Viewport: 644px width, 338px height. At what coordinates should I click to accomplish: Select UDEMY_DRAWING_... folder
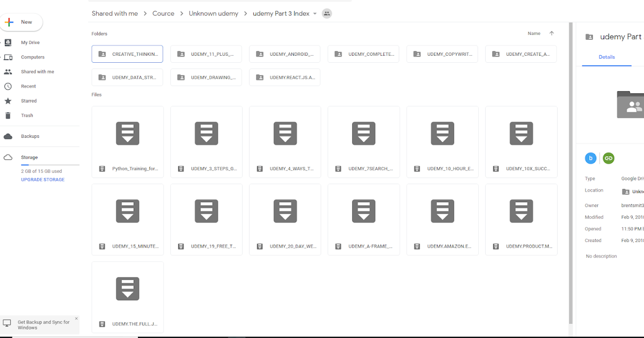206,77
